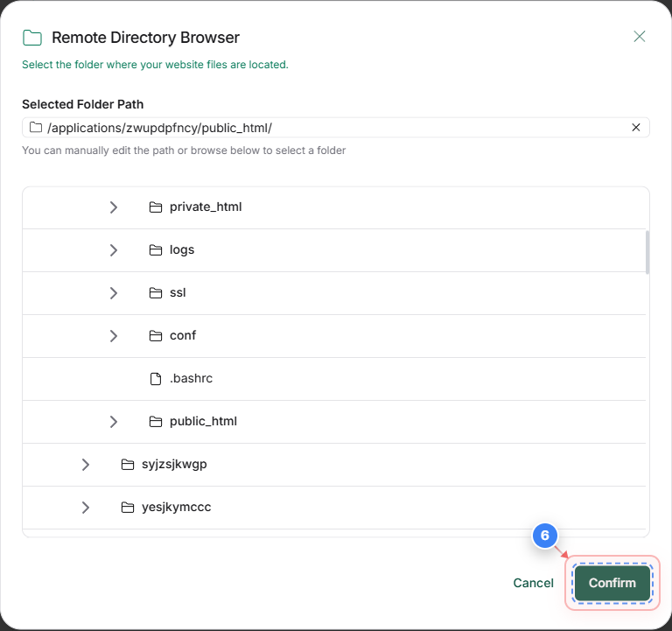
Task: Click the .bashrc file icon
Action: point(156,379)
